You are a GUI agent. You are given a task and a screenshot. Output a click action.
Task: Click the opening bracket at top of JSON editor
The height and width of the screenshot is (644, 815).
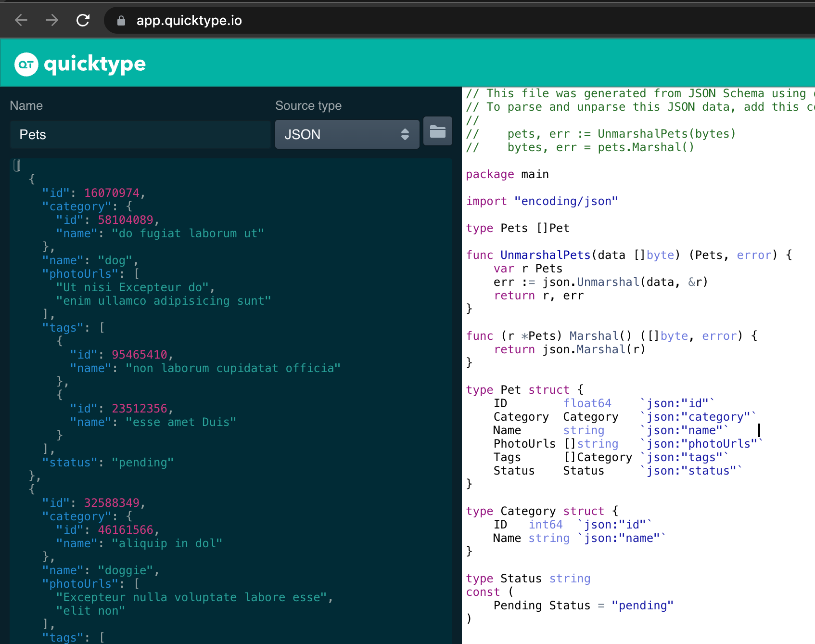17,166
